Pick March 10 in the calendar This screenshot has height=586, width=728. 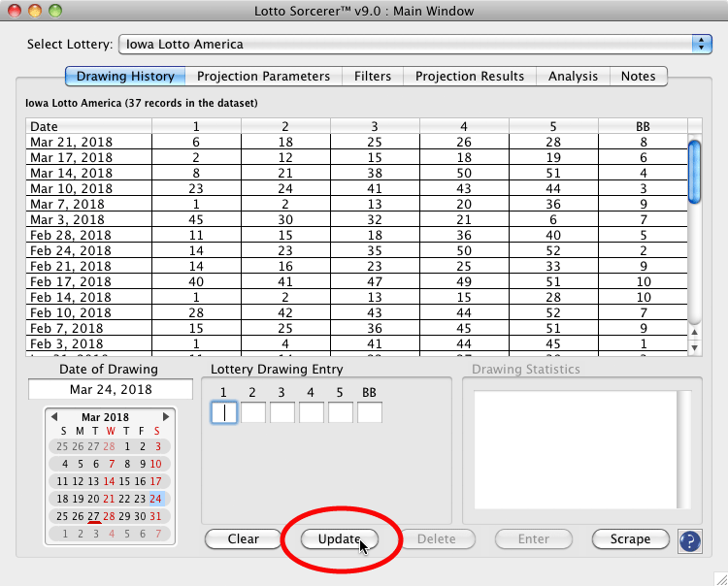pos(155,464)
